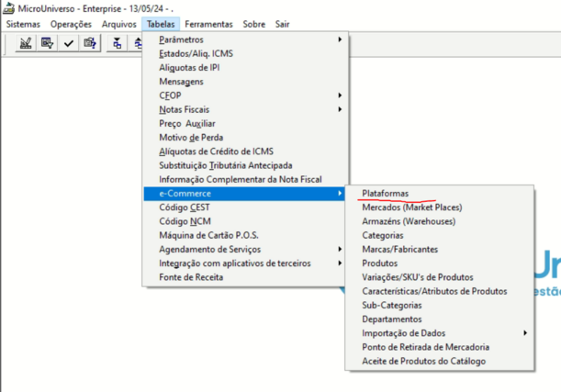Open Armazéns (Warehouses)
The image size is (561, 392).
(440, 221)
